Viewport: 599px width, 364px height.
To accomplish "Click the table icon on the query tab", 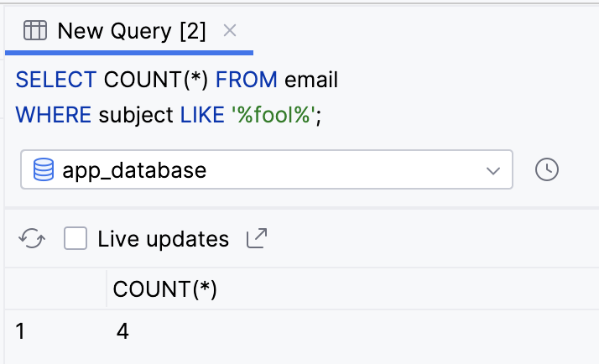I will point(34,31).
